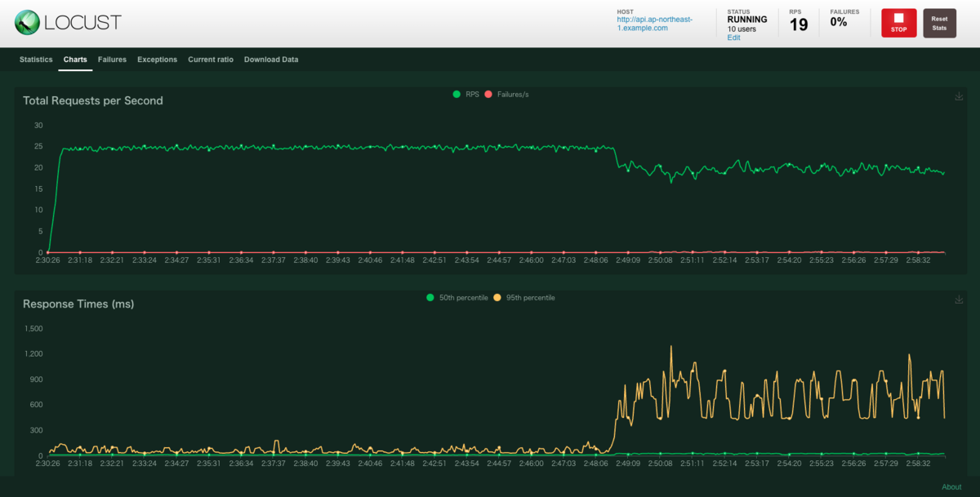This screenshot has width=980, height=497.
Task: Toggle the 50th percentile legend entry
Action: [457, 298]
